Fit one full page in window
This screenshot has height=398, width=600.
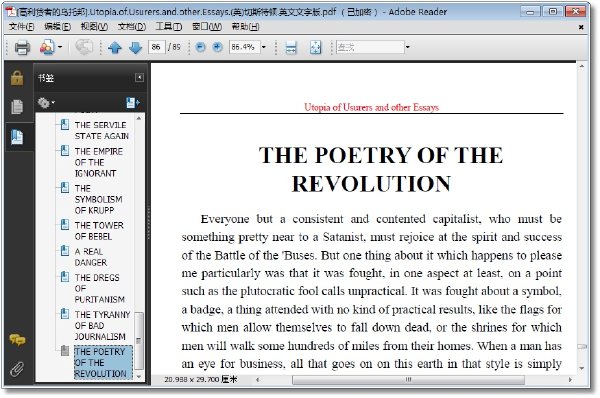315,47
